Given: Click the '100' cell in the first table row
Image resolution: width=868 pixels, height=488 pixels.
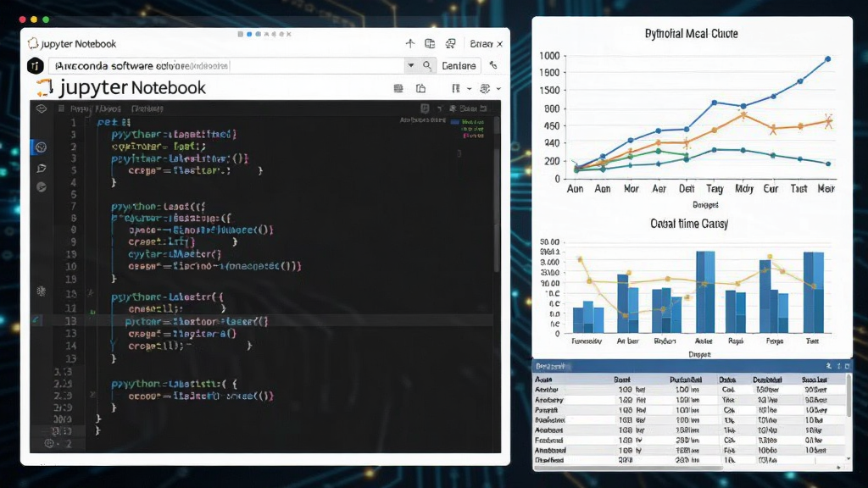Looking at the screenshot, I should point(625,390).
